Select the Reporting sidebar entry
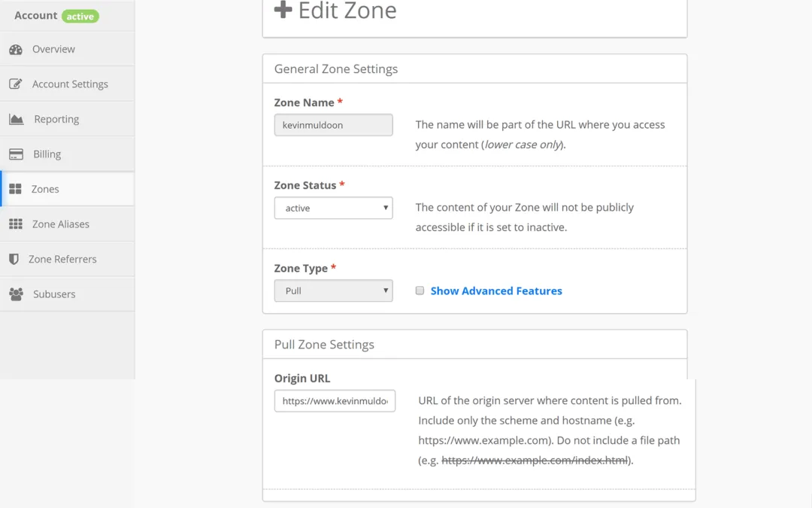The height and width of the screenshot is (508, 812). (56, 118)
